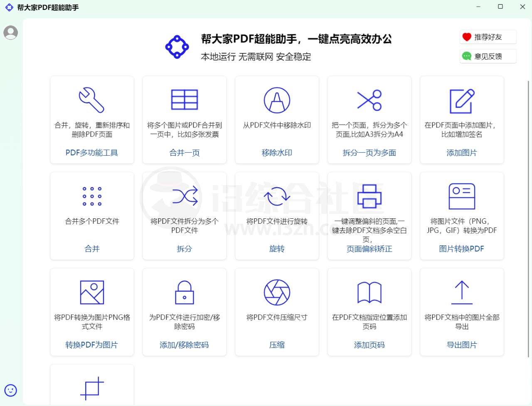Click the 推荐好友 button
This screenshot has height=406, width=532.
488,37
